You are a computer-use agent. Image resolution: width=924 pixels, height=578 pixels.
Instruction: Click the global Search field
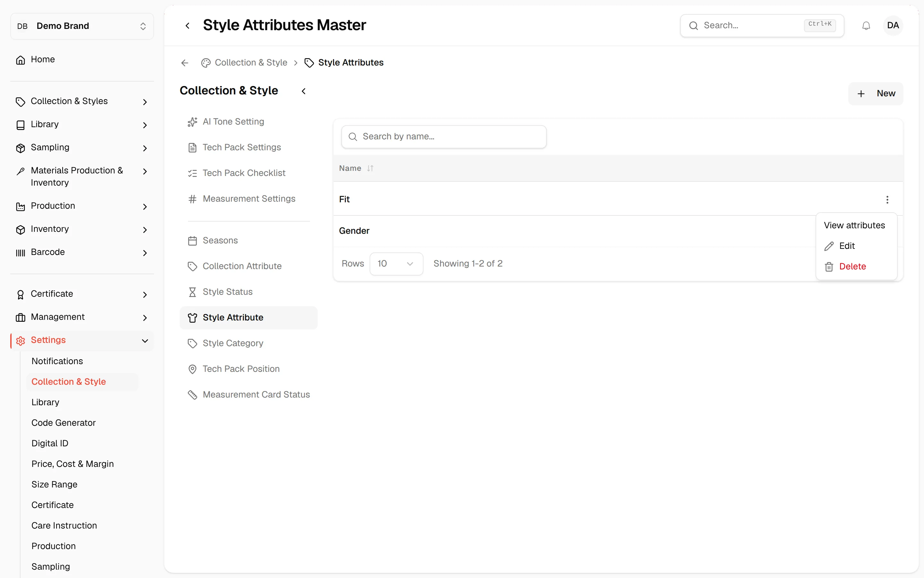click(x=762, y=26)
